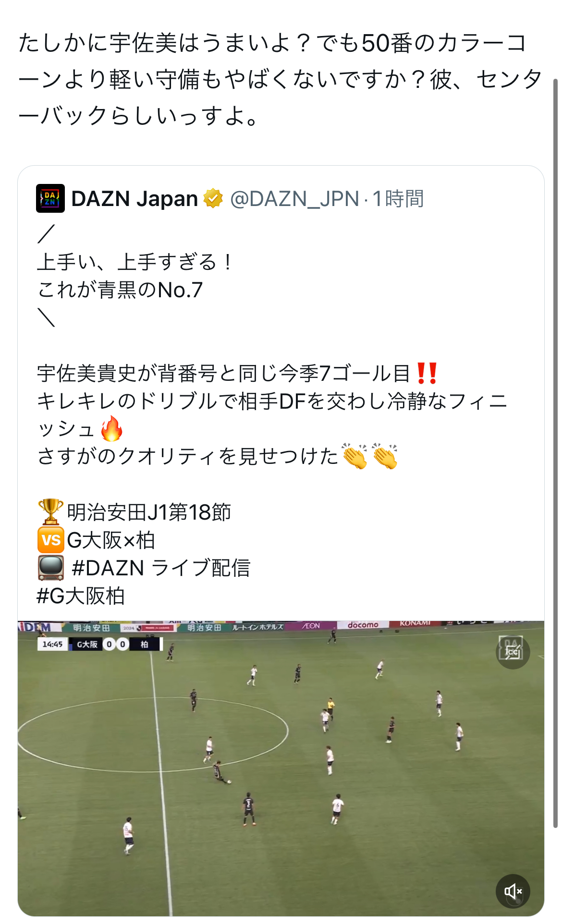
Task: Toggle closed captions on the video
Action: (513, 652)
